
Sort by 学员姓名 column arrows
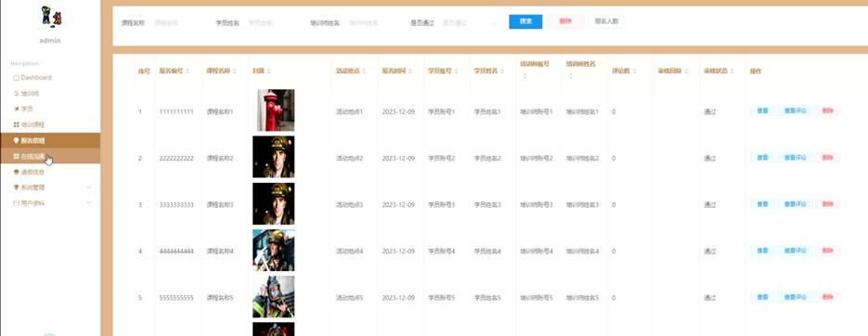502,71
